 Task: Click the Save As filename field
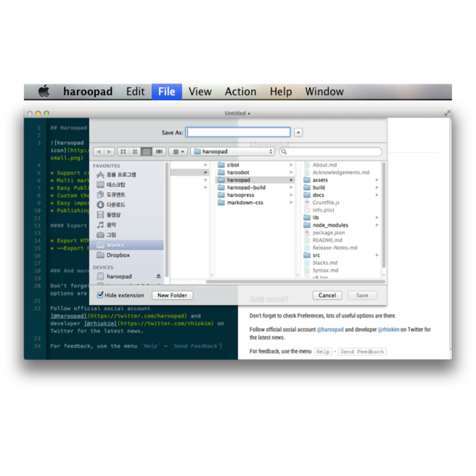238,132
